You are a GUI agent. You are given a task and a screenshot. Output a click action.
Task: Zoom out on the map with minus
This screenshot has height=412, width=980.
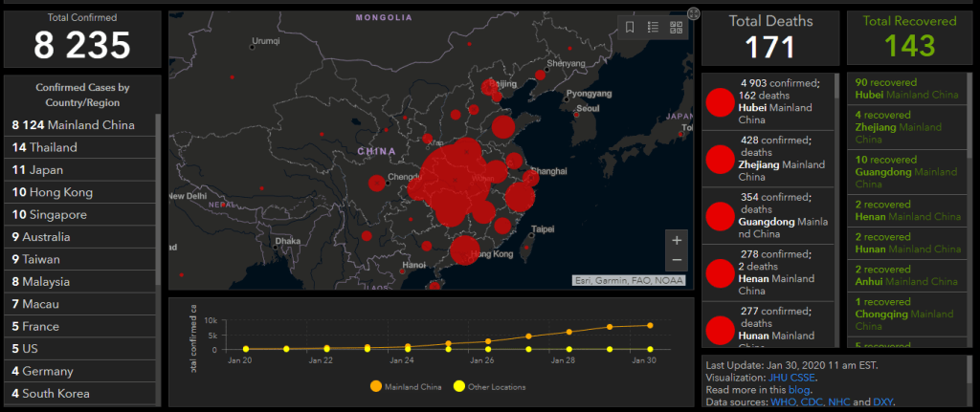click(x=677, y=260)
